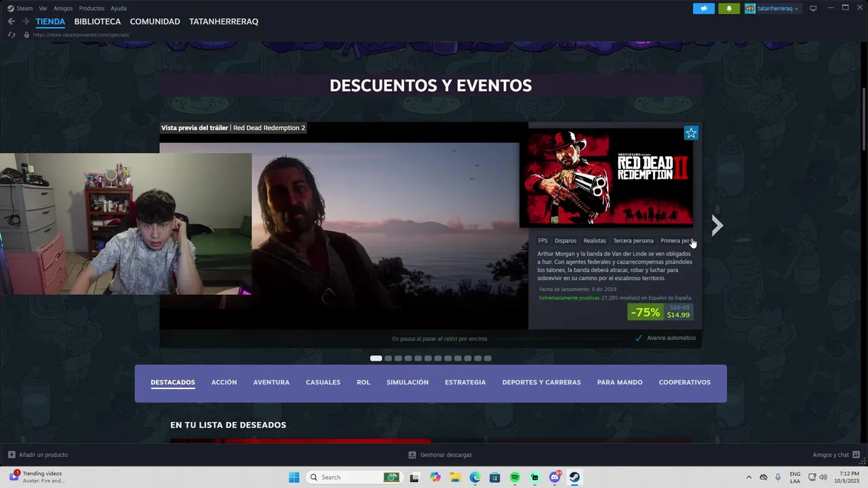Click the -75% $14.99 price button

click(660, 312)
